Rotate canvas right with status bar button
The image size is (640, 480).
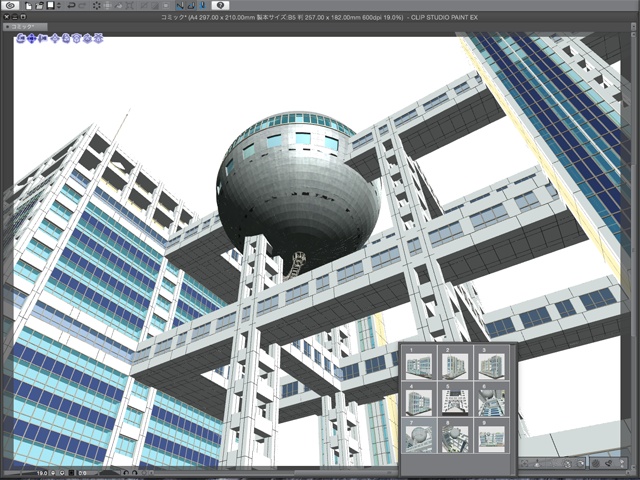pyautogui.click(x=134, y=473)
